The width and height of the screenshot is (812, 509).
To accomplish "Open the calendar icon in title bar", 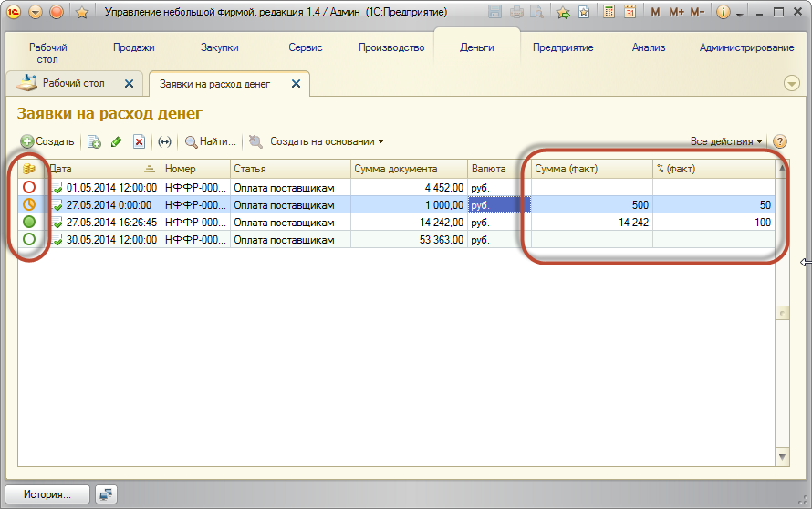I will (630, 13).
